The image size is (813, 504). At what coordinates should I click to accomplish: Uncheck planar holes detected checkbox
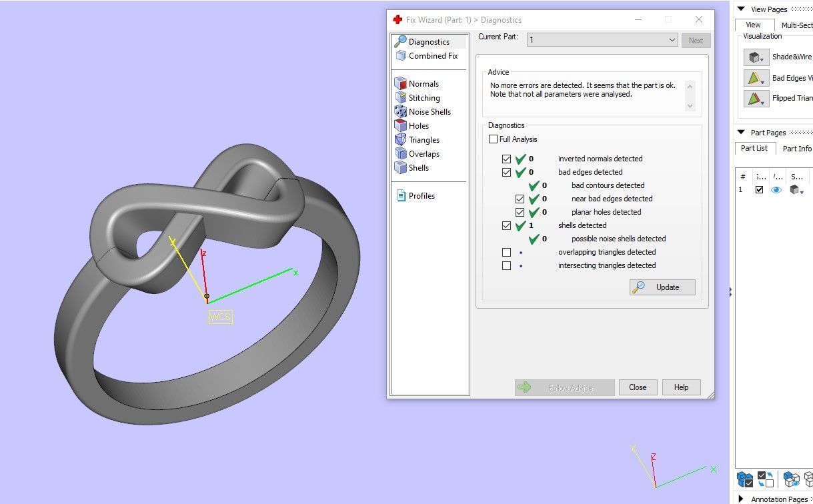(x=520, y=213)
